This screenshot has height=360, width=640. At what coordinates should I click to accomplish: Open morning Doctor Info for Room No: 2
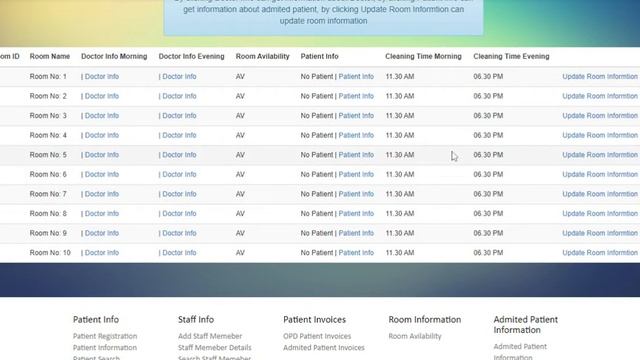tap(102, 96)
